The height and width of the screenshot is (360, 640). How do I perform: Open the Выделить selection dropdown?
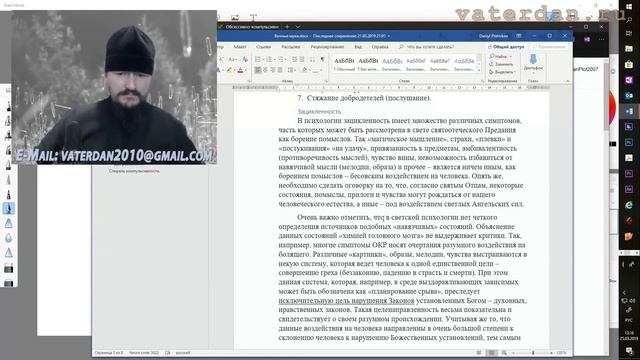[502, 72]
